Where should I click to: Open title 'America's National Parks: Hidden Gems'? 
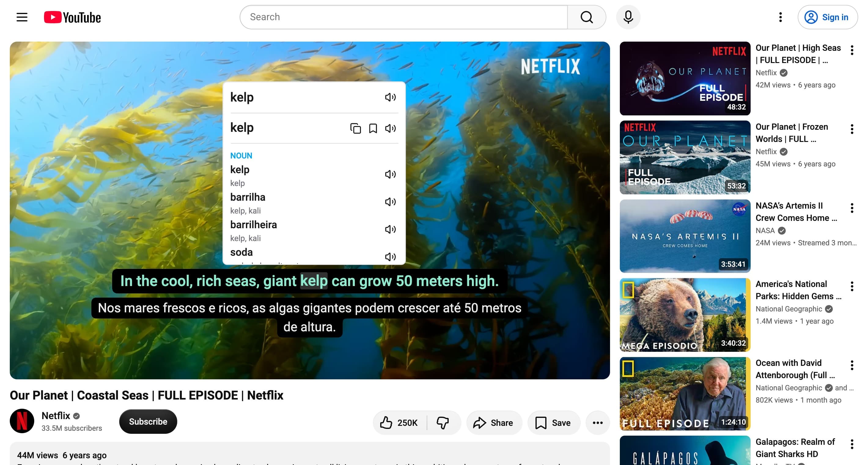click(x=798, y=290)
